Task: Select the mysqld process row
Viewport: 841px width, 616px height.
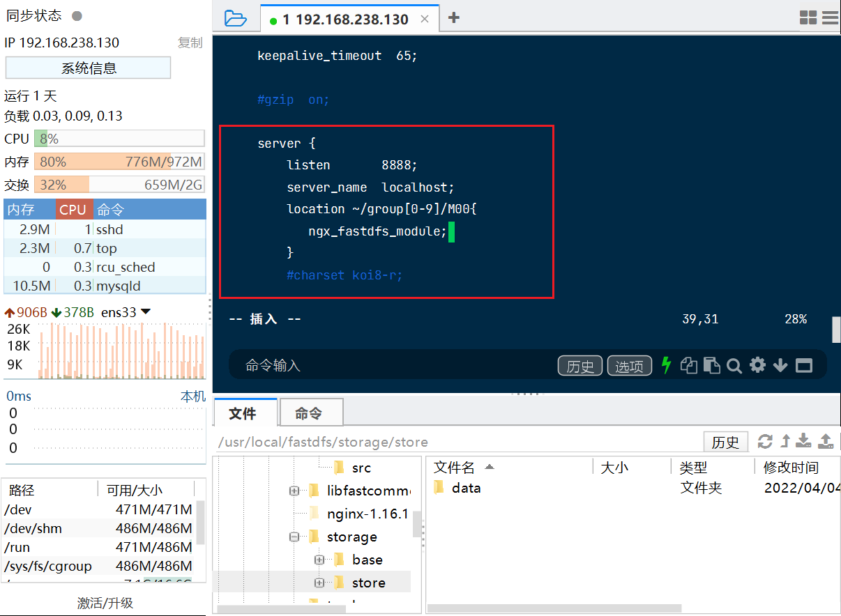Action: coord(105,286)
